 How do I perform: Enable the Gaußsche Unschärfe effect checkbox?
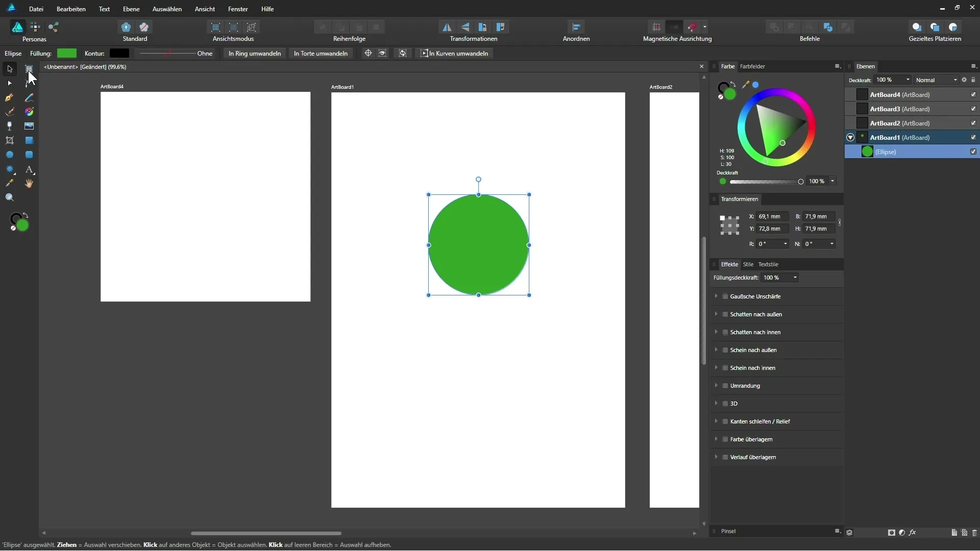(x=725, y=296)
